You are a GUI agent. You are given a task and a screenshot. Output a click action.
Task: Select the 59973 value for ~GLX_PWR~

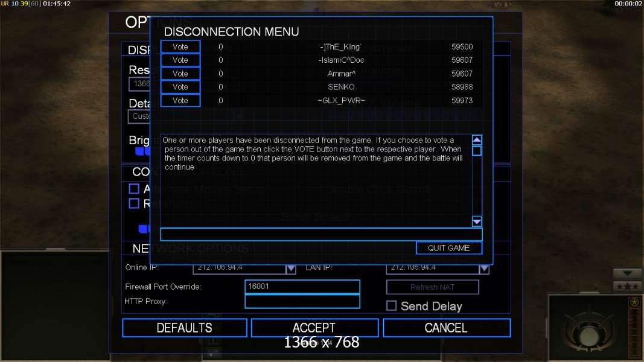pos(462,101)
